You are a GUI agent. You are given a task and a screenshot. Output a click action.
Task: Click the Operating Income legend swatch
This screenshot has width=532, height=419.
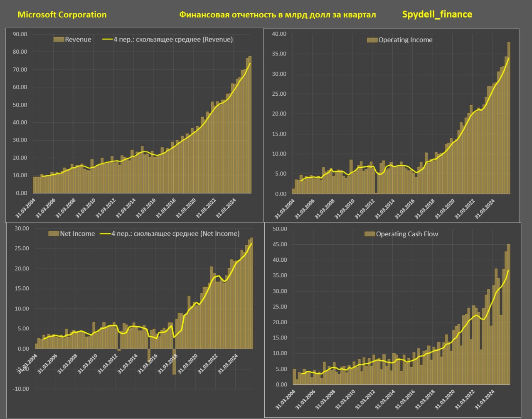click(372, 40)
